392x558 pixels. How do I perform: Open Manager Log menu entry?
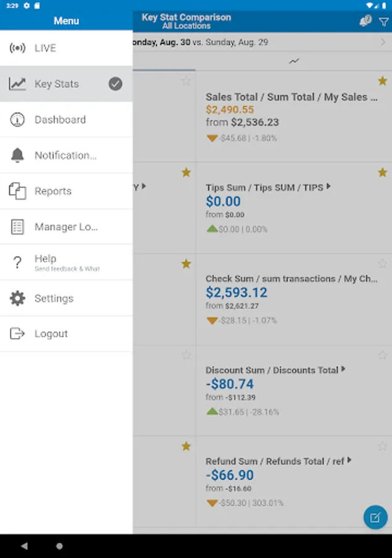coord(66,227)
